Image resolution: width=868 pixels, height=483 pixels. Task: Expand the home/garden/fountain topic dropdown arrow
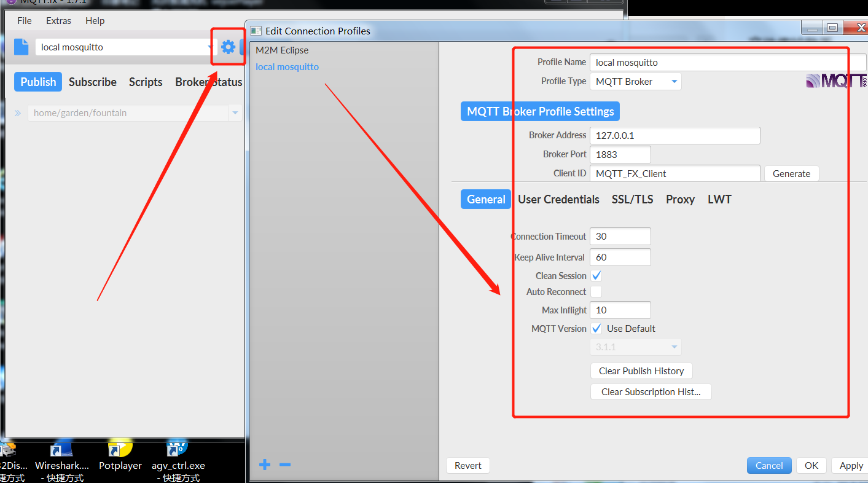235,113
